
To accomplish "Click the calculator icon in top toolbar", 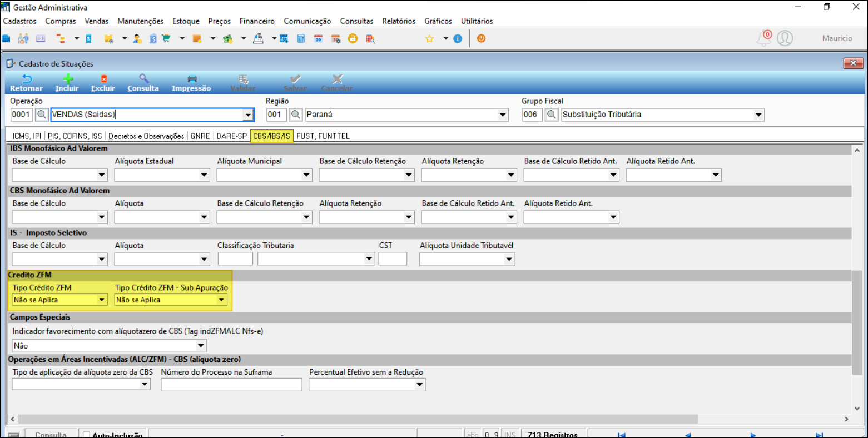I will [x=301, y=38].
